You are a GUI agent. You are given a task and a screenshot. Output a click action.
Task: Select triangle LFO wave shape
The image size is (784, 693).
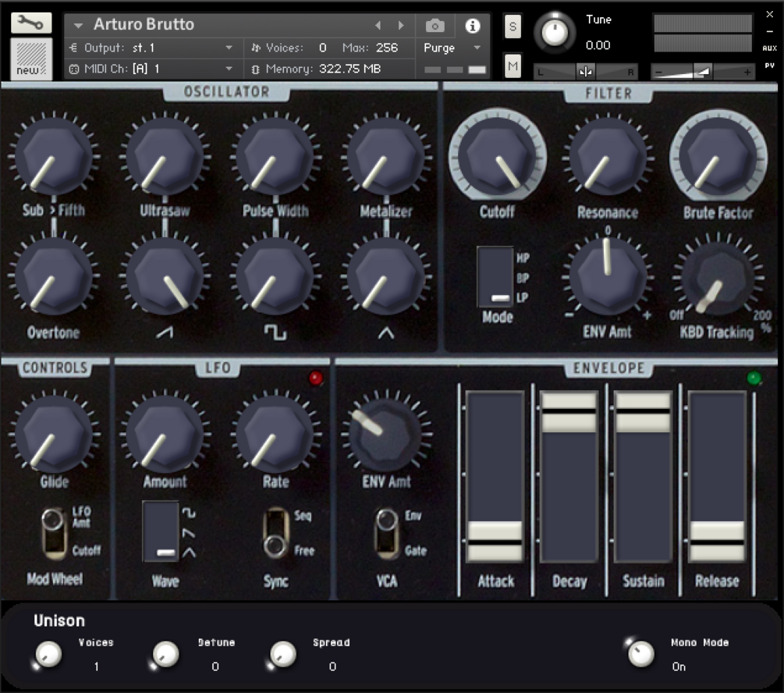click(189, 553)
